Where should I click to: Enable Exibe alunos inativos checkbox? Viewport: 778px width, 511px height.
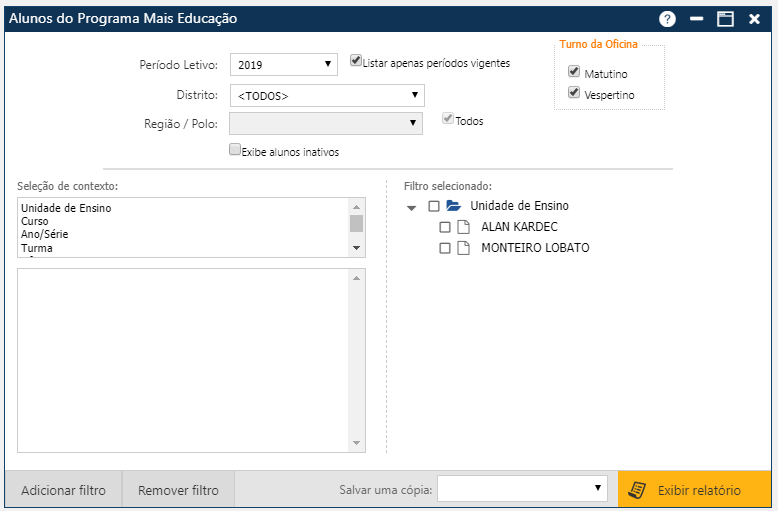235,151
